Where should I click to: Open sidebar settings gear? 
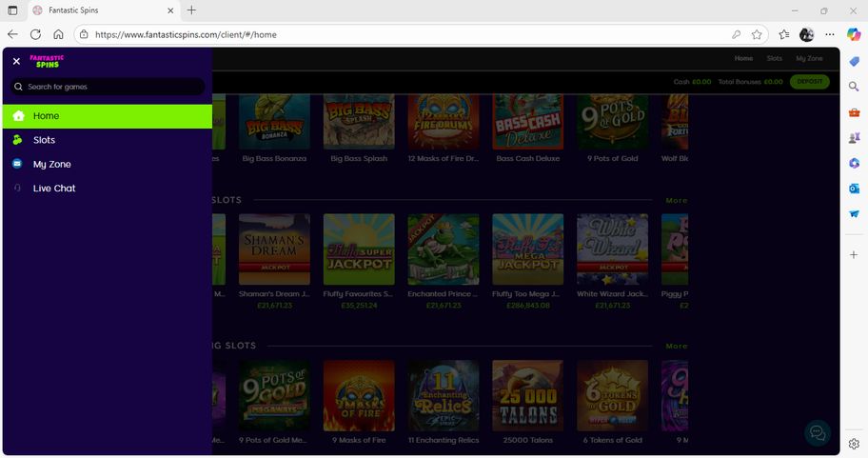click(854, 444)
